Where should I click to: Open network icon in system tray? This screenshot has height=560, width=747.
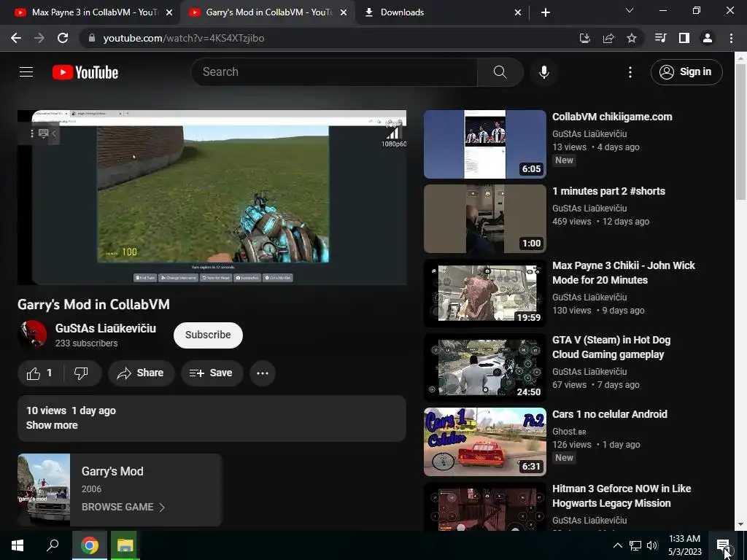[635, 545]
